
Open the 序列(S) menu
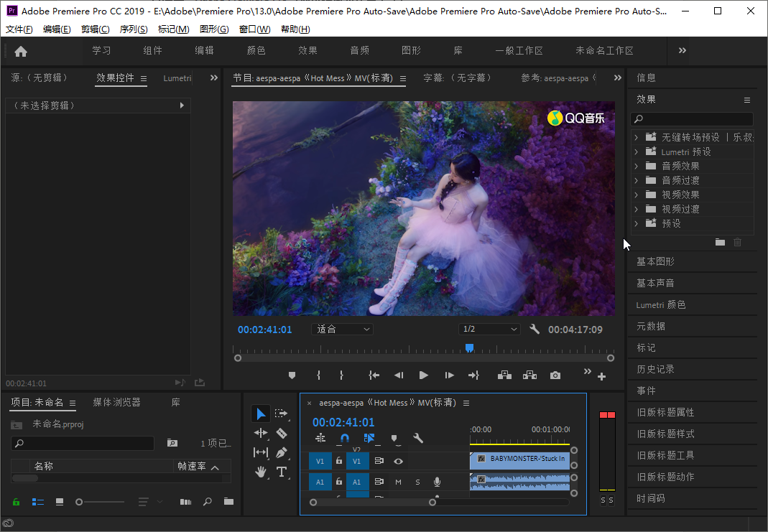134,29
